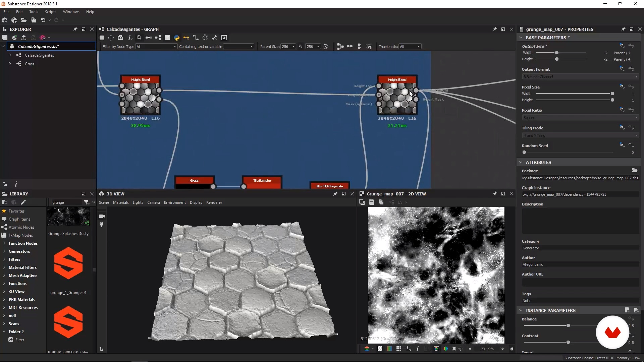Open the File menu
Viewport: 644px width, 362px height.
point(6,12)
